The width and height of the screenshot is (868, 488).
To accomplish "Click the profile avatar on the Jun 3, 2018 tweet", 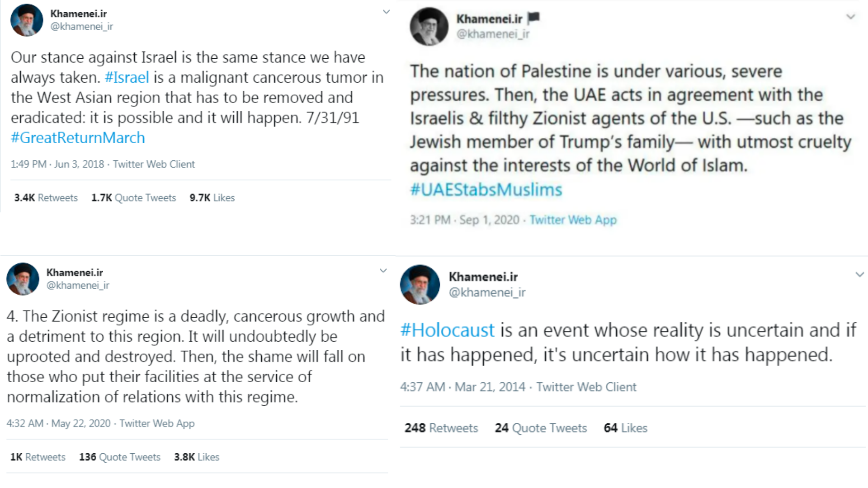I will [x=27, y=20].
